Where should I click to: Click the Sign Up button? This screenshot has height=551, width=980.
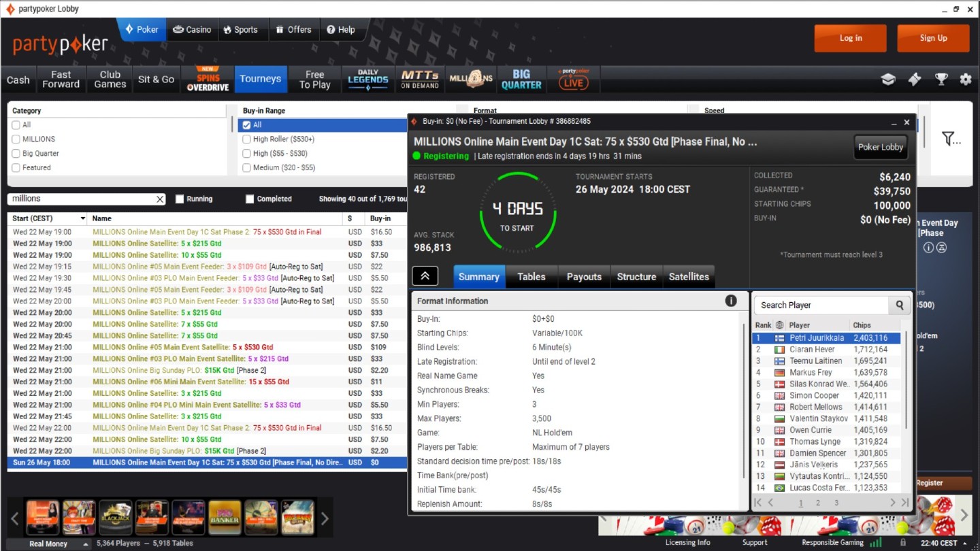point(934,38)
